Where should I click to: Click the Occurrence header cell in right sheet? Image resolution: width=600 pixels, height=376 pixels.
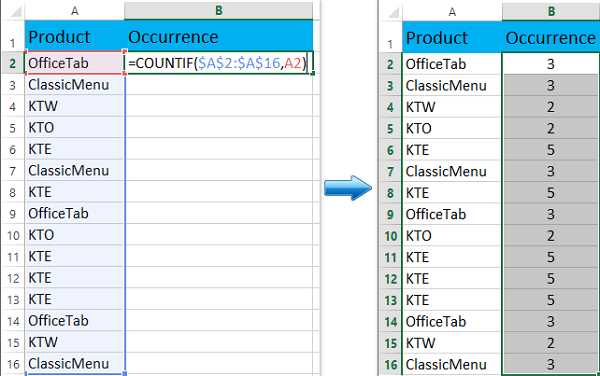tap(551, 37)
